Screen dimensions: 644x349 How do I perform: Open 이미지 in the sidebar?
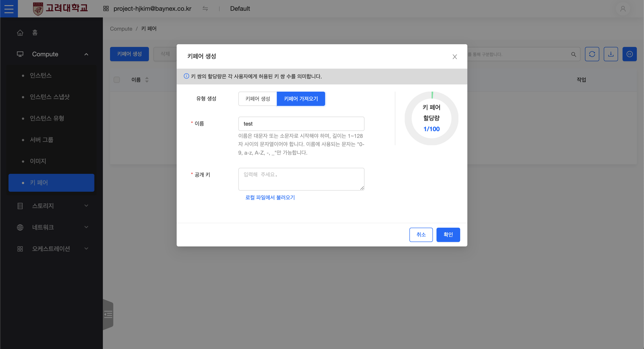tap(51, 161)
